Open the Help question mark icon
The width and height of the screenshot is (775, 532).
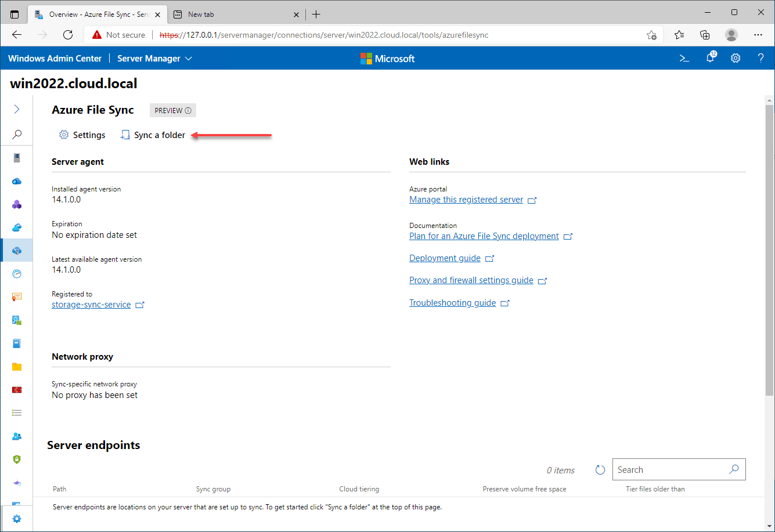[760, 58]
